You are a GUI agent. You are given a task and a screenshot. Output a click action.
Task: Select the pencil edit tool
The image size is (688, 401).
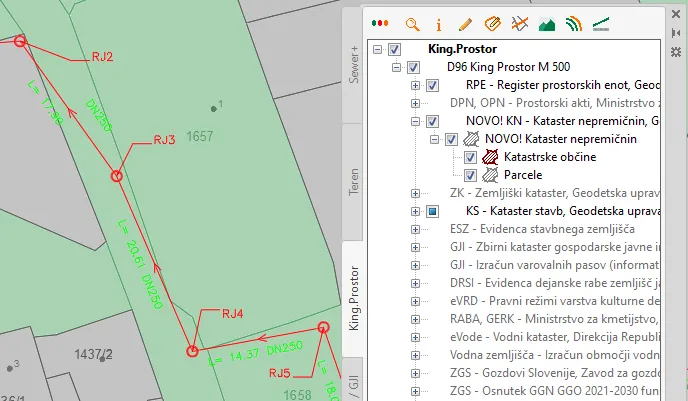pos(464,22)
